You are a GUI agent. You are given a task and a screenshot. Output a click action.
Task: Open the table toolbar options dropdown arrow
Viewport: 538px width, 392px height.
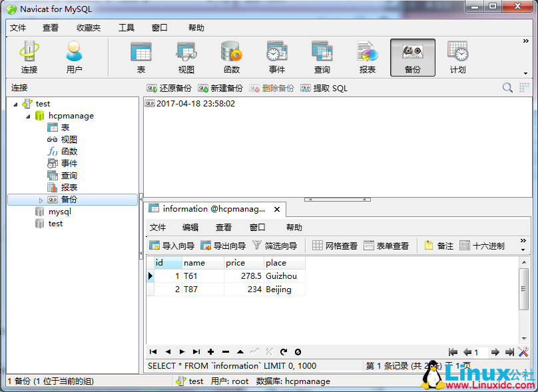[x=523, y=250]
